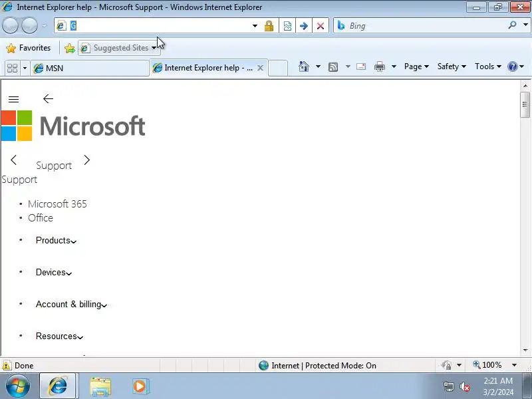Screen dimensions: 532x399
Task: Click the vertical scrollbar thumb
Action: coord(525,104)
